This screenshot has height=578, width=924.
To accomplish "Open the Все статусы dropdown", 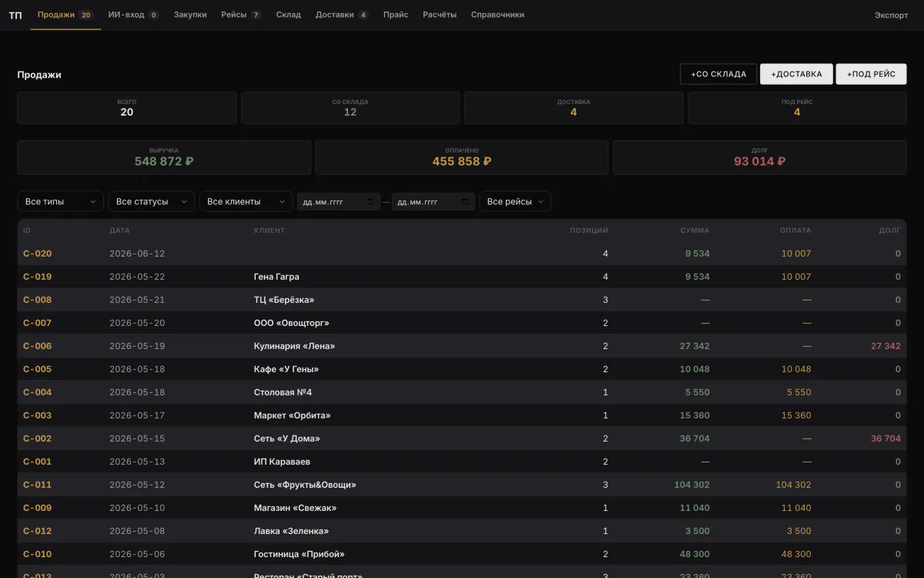I will click(151, 201).
